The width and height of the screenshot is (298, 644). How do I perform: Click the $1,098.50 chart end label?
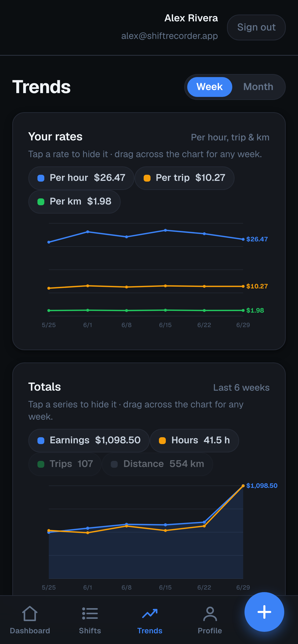pos(262,486)
